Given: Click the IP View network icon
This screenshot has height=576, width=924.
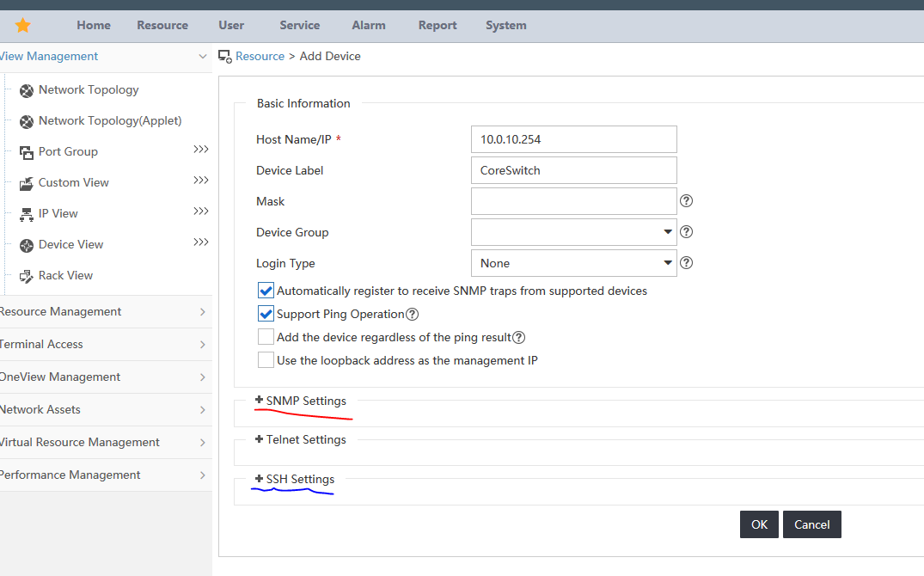Looking at the screenshot, I should (27, 215).
